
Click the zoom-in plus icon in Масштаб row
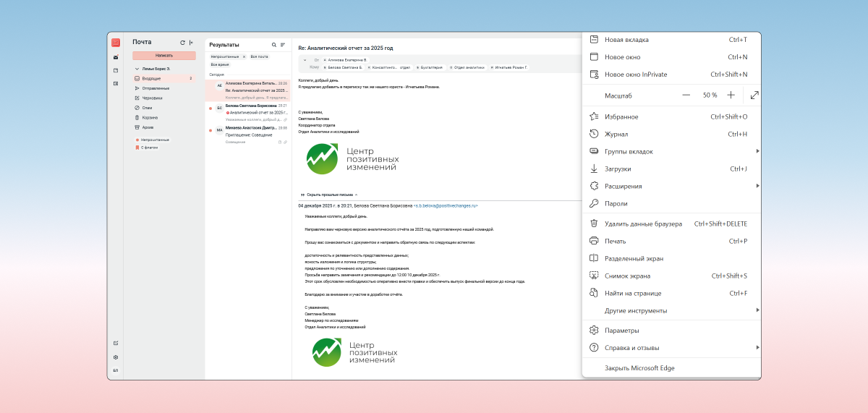click(x=731, y=95)
